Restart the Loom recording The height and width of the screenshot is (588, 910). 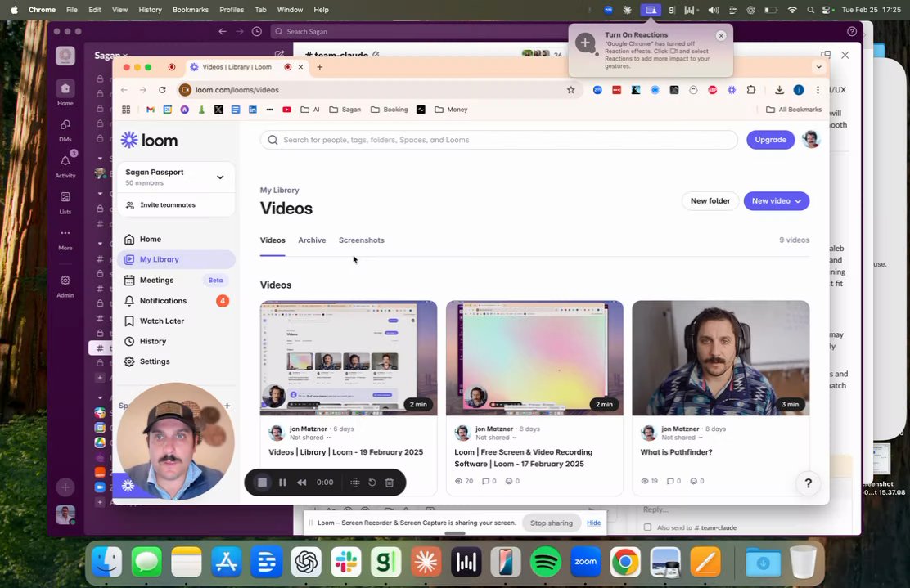[x=372, y=483]
